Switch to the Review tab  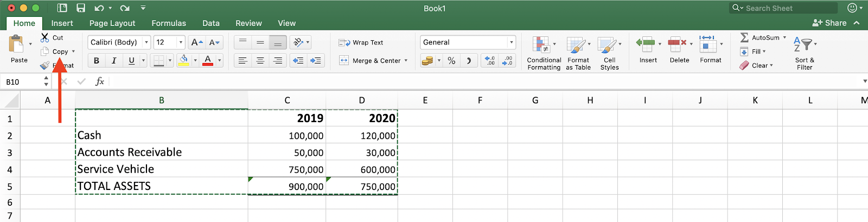(x=248, y=23)
